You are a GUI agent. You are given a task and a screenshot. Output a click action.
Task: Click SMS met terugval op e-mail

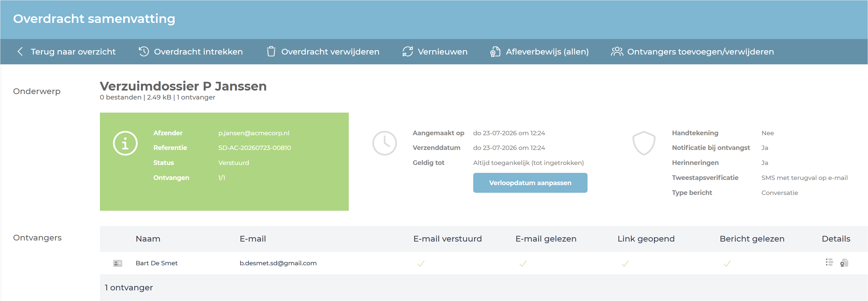coord(804,178)
